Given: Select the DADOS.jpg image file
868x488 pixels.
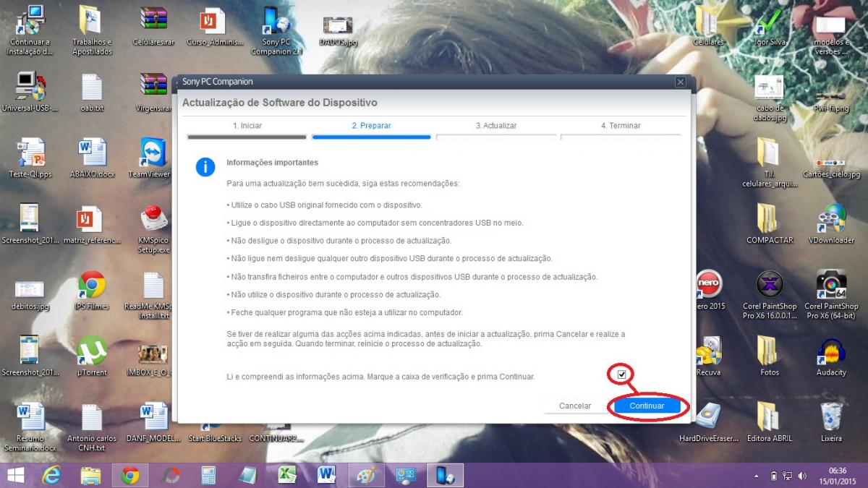Looking at the screenshot, I should click(x=338, y=29).
